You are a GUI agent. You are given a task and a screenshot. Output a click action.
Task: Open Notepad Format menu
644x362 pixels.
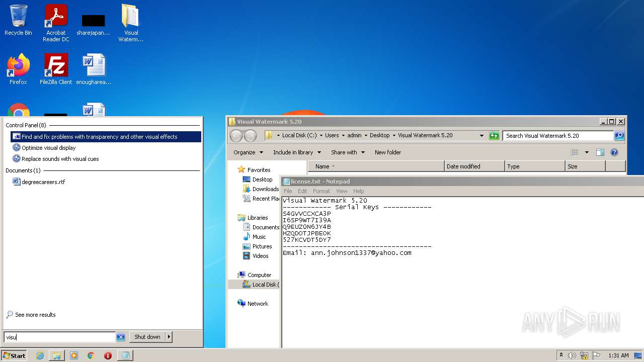click(x=321, y=191)
